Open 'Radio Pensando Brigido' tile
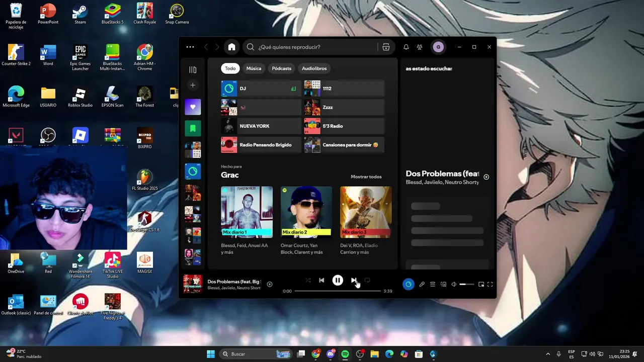The image size is (644, 362). (261, 145)
